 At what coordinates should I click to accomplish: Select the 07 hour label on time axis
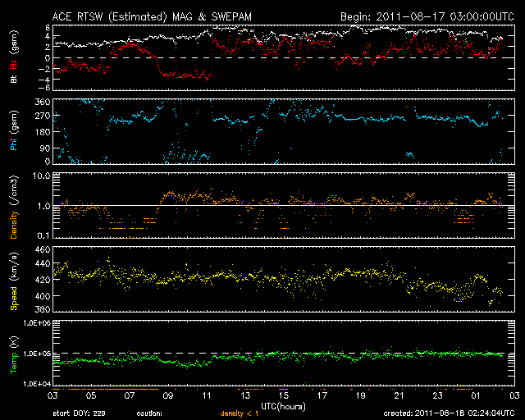(130, 396)
